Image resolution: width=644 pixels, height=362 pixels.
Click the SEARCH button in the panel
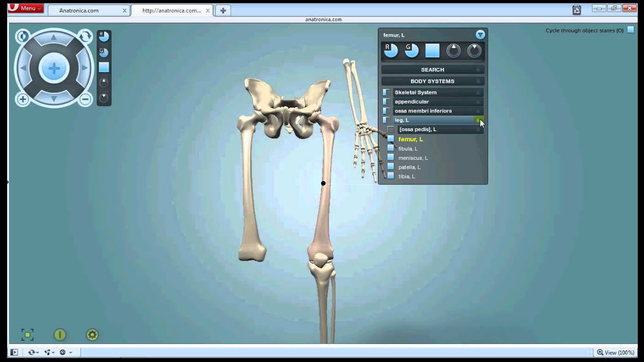433,69
